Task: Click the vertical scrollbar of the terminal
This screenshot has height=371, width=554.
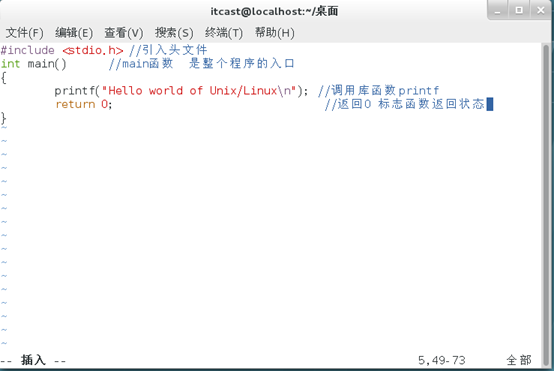Action: [x=546, y=205]
